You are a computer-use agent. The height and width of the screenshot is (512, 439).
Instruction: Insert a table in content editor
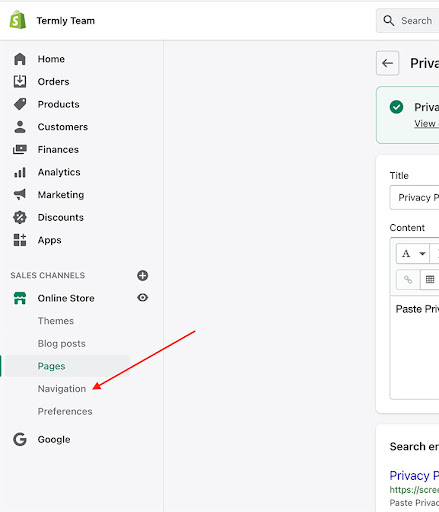tap(430, 279)
